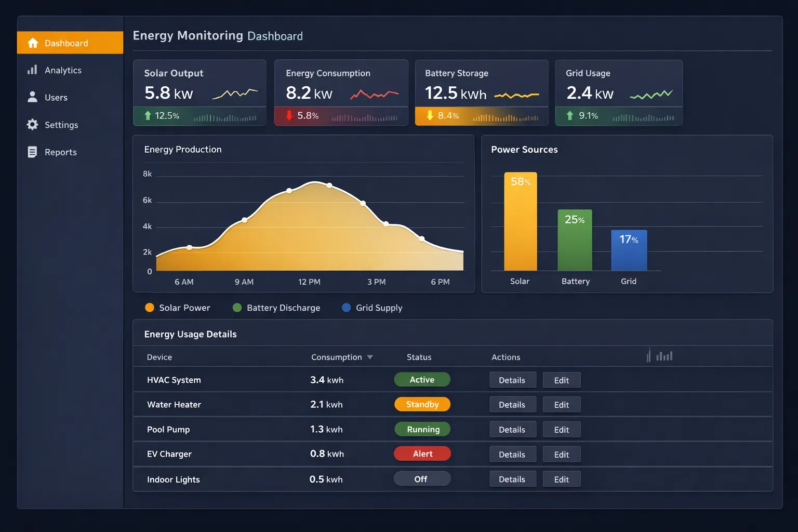The image size is (798, 532).
Task: Click the Dashboard home icon
Action: point(33,43)
